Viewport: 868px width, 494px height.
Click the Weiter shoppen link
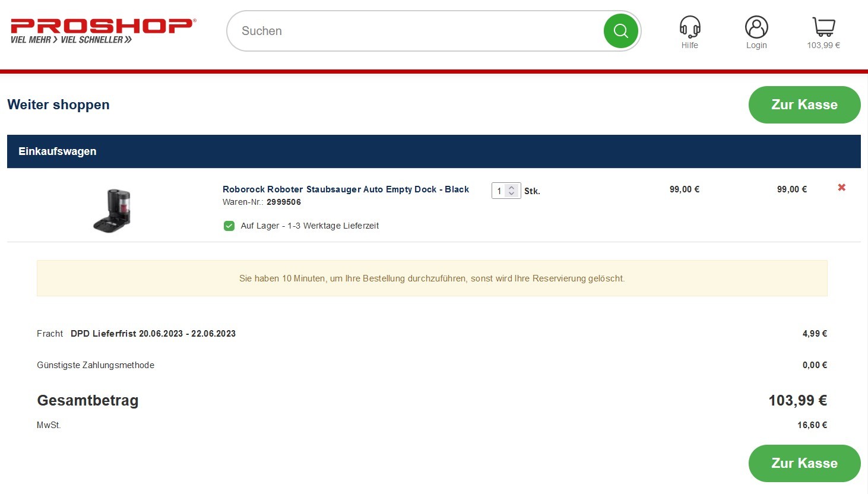click(58, 104)
